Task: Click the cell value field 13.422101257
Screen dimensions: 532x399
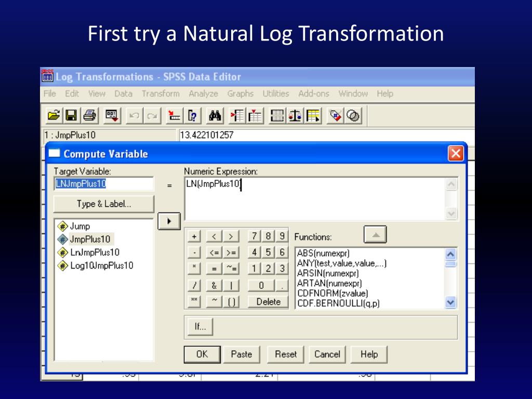Action: coord(326,135)
